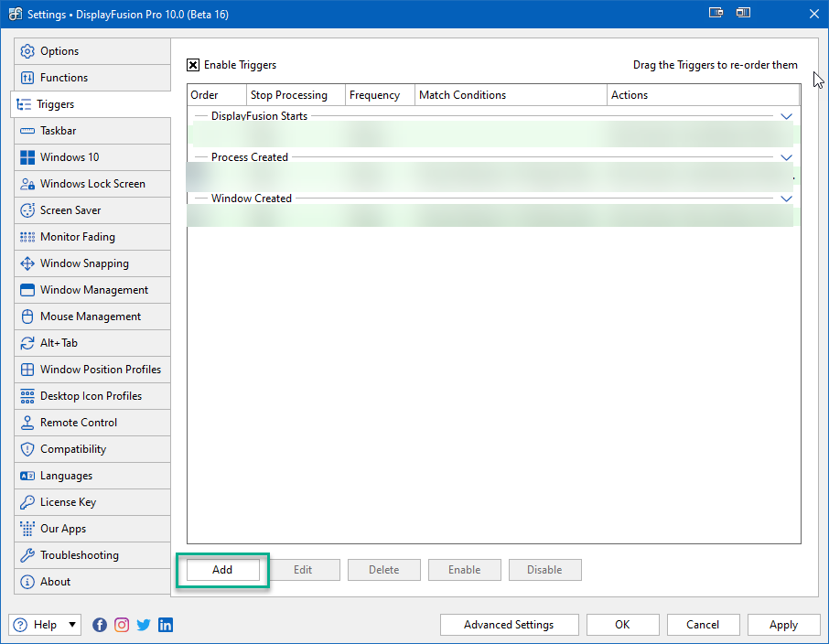Select the trigger row under Window Created
829x644 pixels.
click(x=493, y=216)
